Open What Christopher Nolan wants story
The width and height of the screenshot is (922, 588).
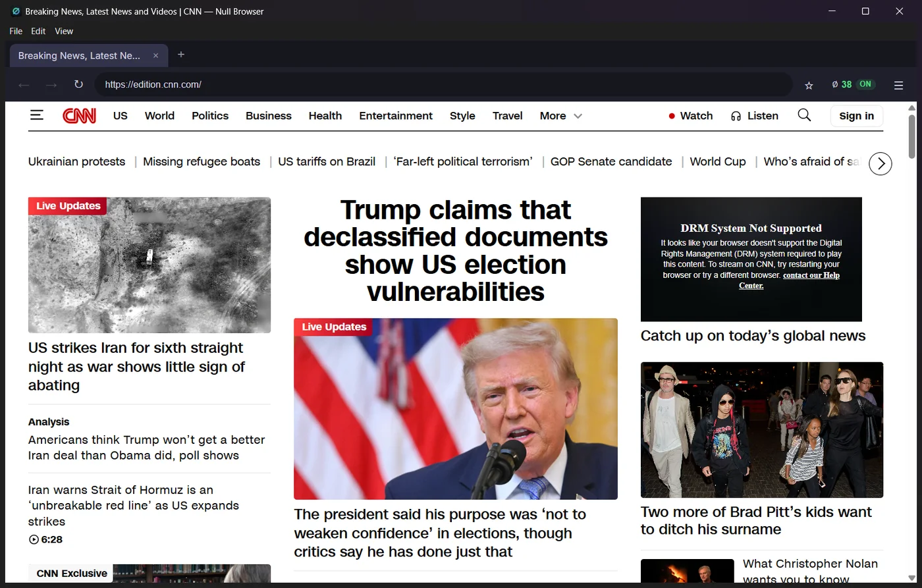[x=810, y=571]
